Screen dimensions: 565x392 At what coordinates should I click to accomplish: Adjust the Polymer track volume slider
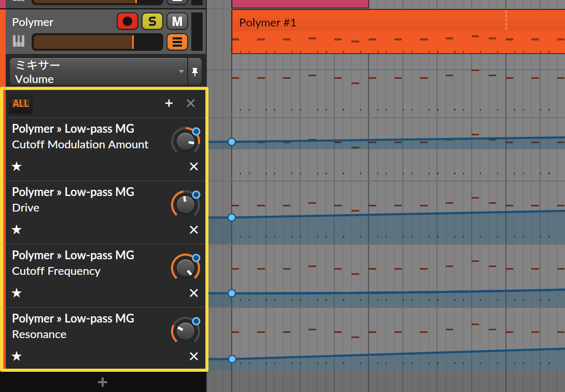click(97, 42)
